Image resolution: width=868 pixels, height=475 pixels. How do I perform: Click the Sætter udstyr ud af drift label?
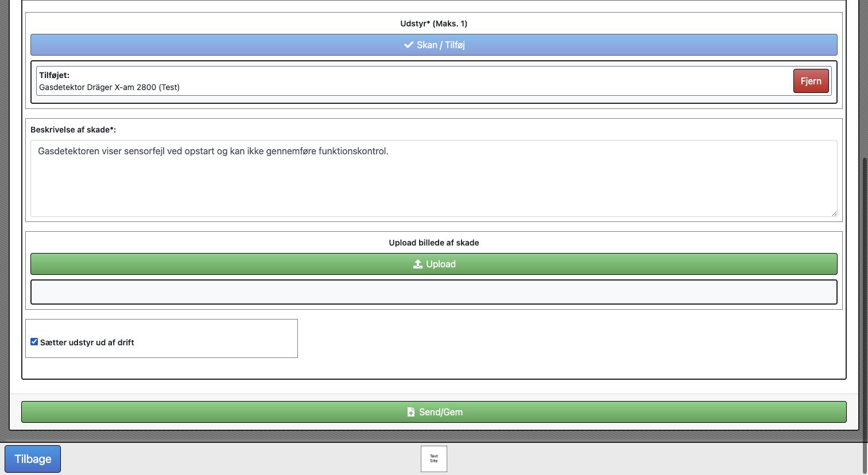point(87,342)
